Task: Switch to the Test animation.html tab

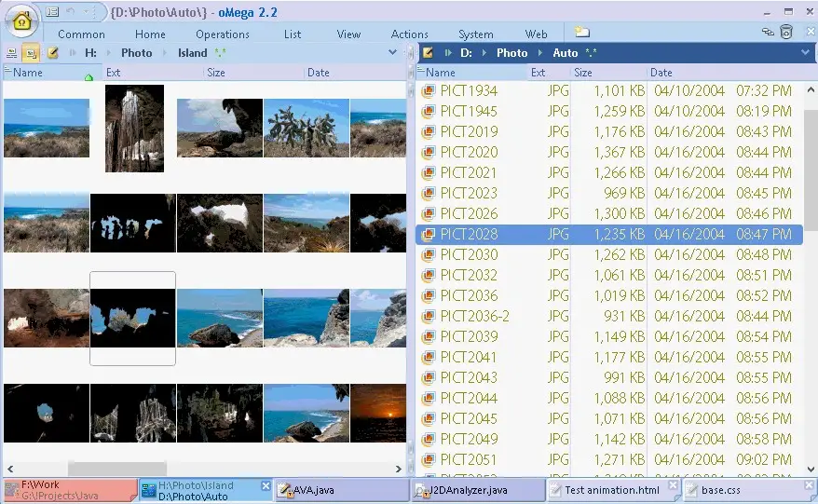Action: tap(612, 490)
